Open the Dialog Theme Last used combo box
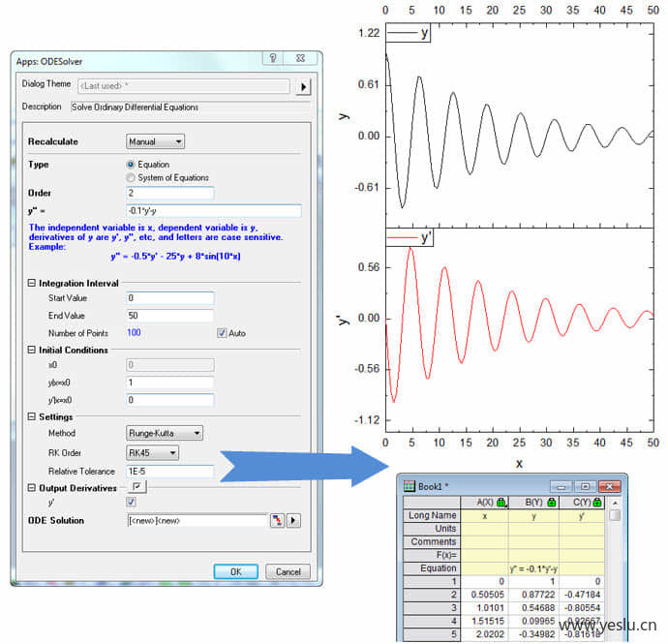 click(x=184, y=86)
